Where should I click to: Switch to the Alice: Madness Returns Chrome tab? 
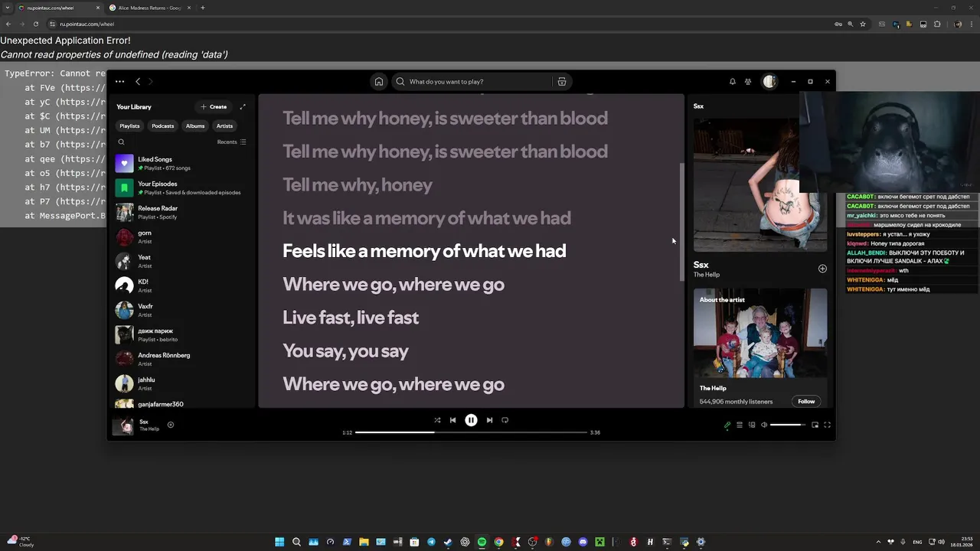(x=149, y=8)
